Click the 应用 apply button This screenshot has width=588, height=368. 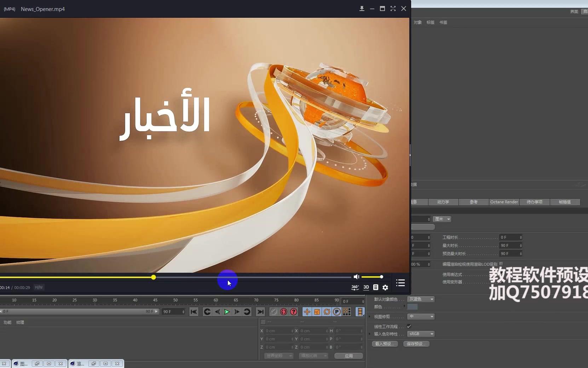[x=349, y=356]
